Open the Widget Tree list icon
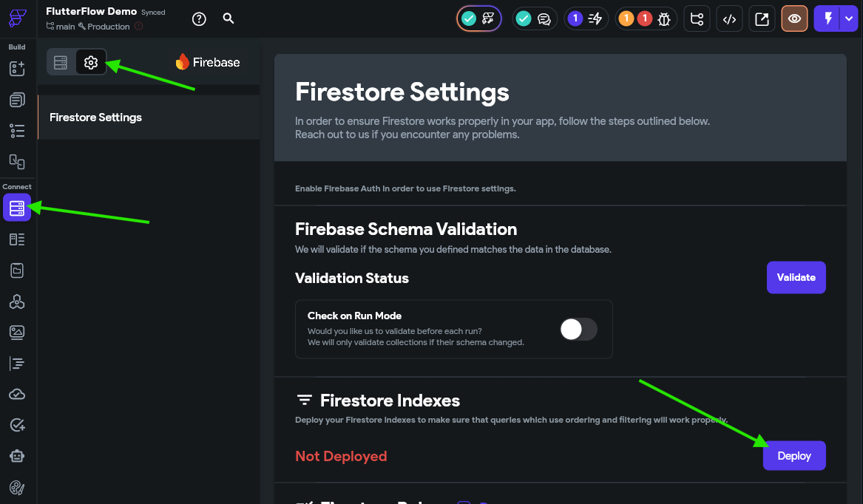Viewport: 863px width, 504px height. (x=17, y=130)
